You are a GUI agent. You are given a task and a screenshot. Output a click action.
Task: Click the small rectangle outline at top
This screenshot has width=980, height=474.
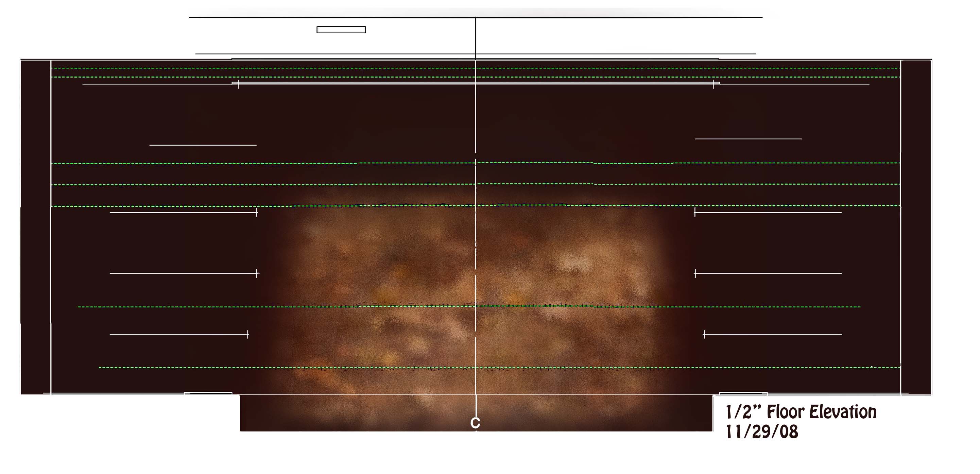point(341,30)
